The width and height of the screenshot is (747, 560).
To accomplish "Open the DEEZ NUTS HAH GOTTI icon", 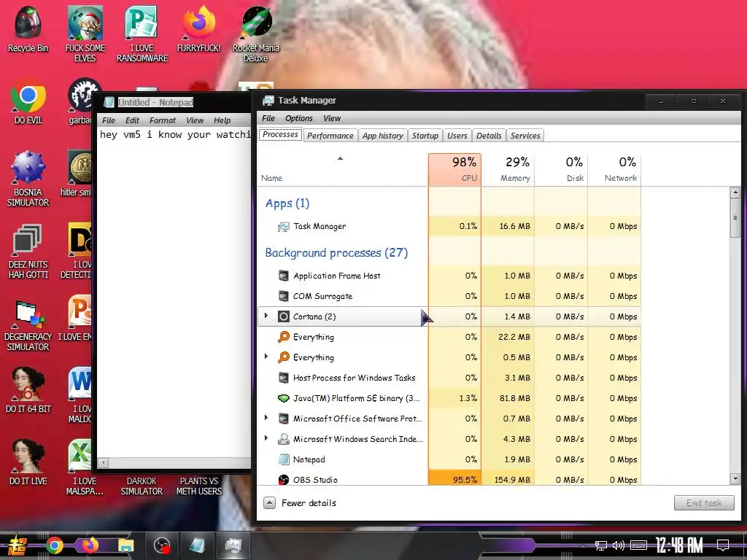I will (28, 251).
